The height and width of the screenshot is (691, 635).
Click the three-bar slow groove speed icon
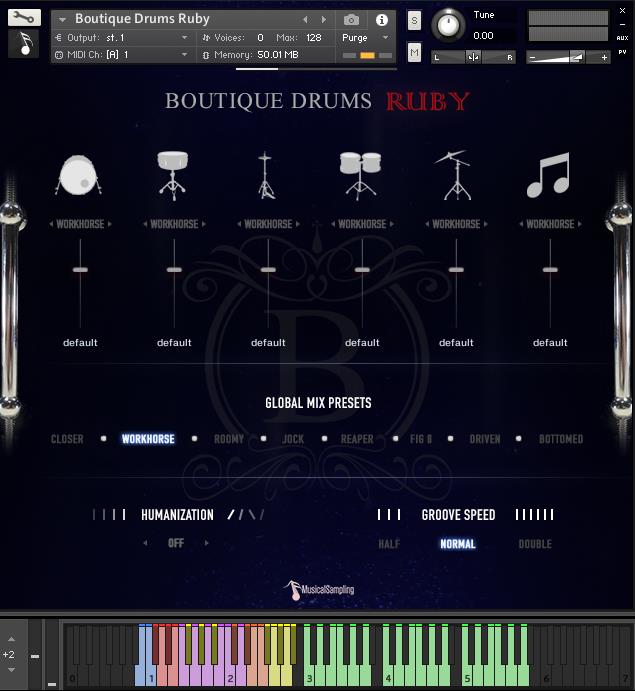389,515
